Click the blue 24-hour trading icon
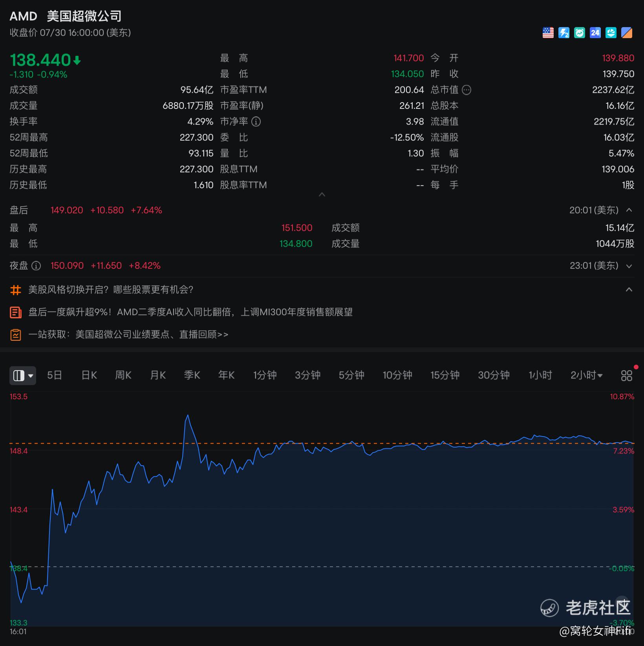The height and width of the screenshot is (646, 644). 595,33
